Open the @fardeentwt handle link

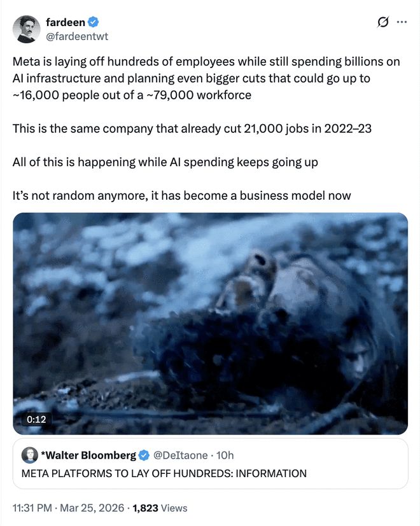(x=76, y=36)
